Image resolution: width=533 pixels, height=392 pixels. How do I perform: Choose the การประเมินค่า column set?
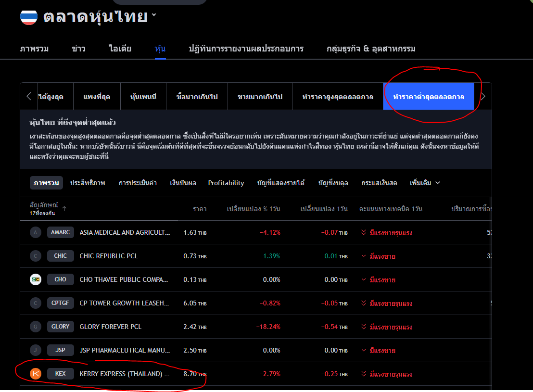[x=138, y=183]
